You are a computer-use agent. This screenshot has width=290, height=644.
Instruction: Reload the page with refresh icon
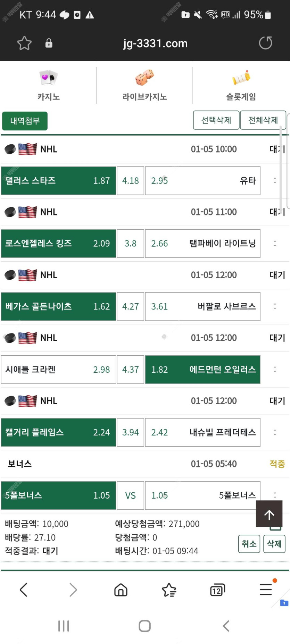[x=265, y=43]
